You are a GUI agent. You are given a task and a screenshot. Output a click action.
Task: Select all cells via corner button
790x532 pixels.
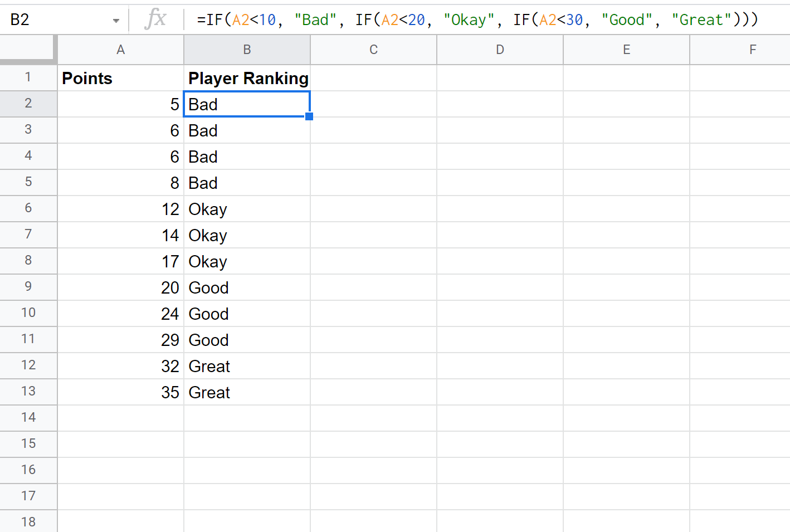(x=28, y=50)
